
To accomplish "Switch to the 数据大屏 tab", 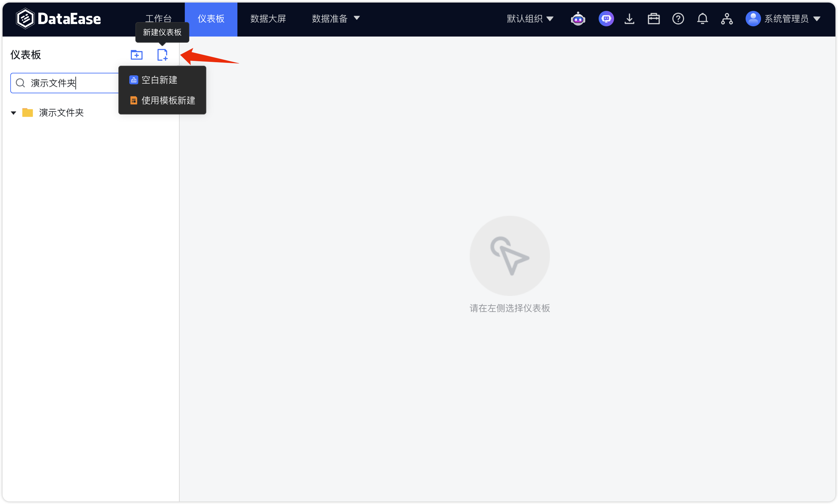I will point(268,19).
